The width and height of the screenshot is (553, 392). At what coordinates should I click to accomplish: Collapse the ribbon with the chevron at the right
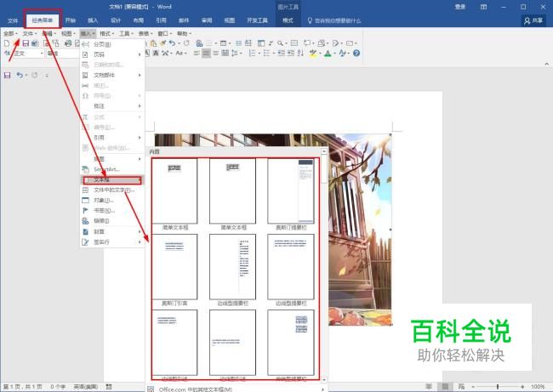[x=547, y=64]
